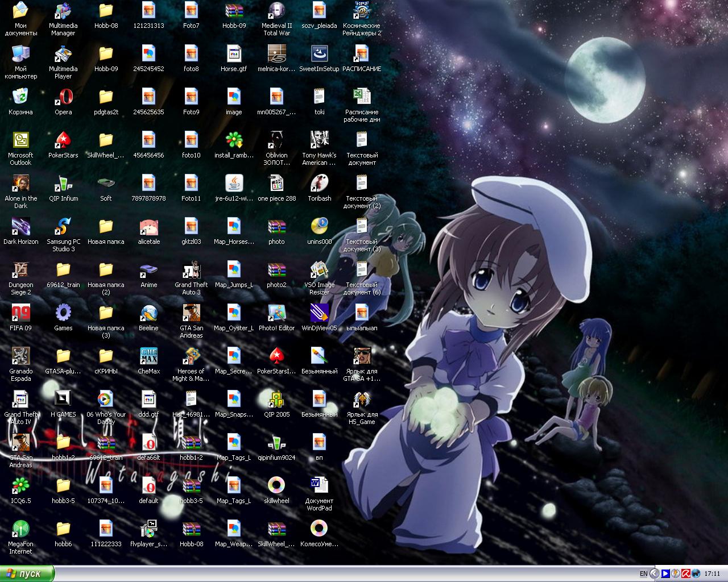Screen dimensions: 728x582
Task: Launch QIP 2005 shortcut
Action: click(x=276, y=399)
